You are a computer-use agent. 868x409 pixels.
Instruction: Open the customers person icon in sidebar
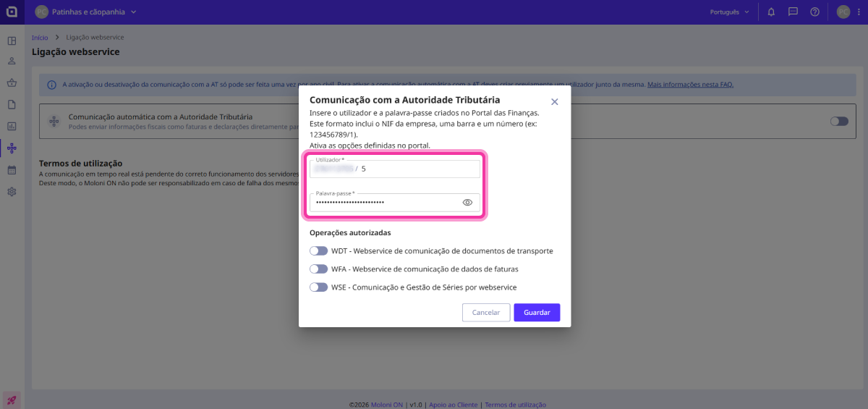[x=12, y=62]
